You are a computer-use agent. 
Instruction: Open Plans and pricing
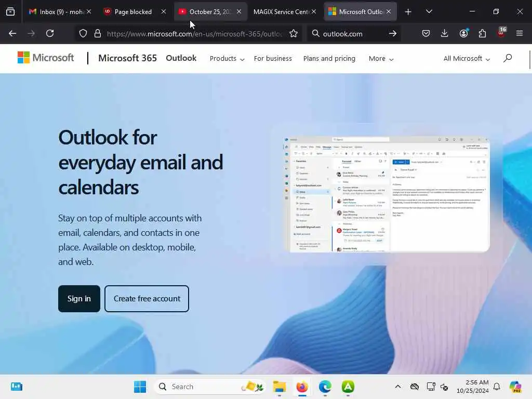[329, 58]
